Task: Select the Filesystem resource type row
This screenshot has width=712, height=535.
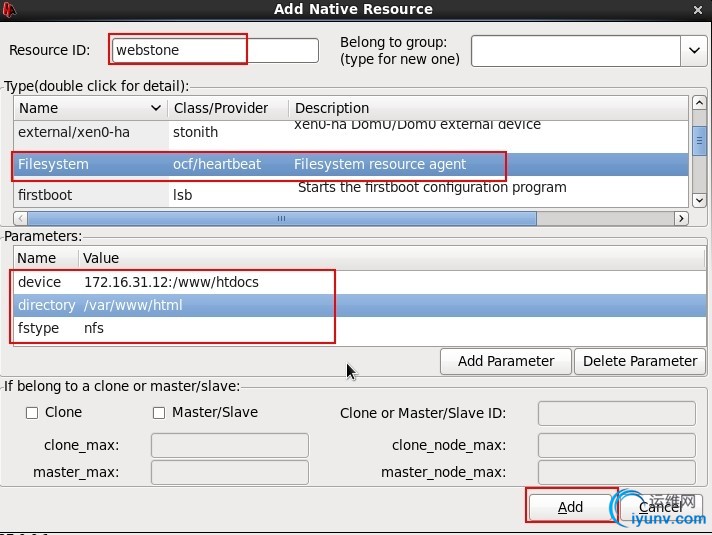Action: coord(351,164)
